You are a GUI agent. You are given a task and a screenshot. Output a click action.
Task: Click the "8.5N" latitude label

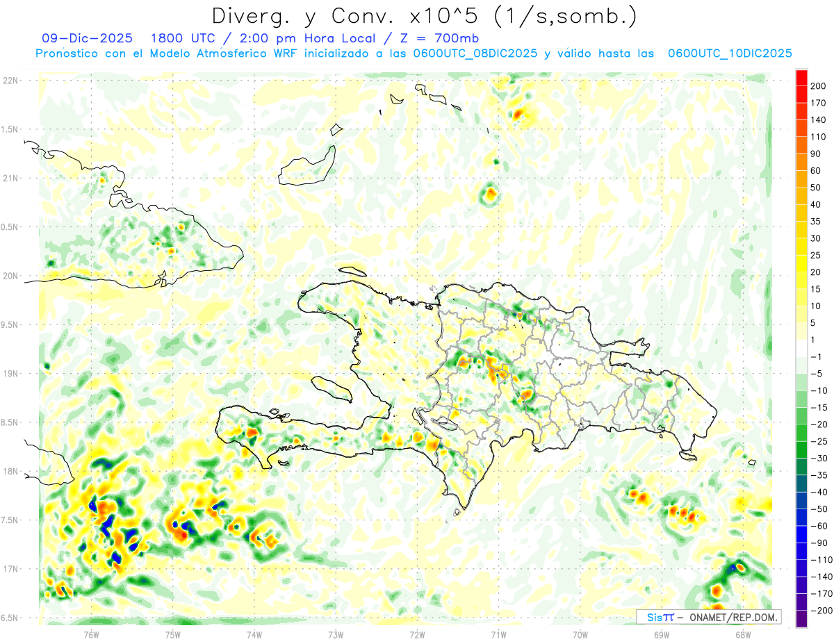click(10, 422)
